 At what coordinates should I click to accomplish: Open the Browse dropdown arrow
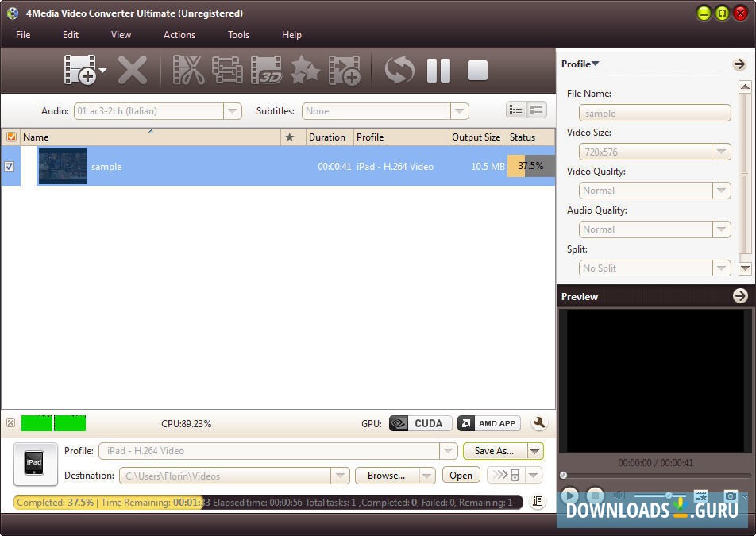427,476
